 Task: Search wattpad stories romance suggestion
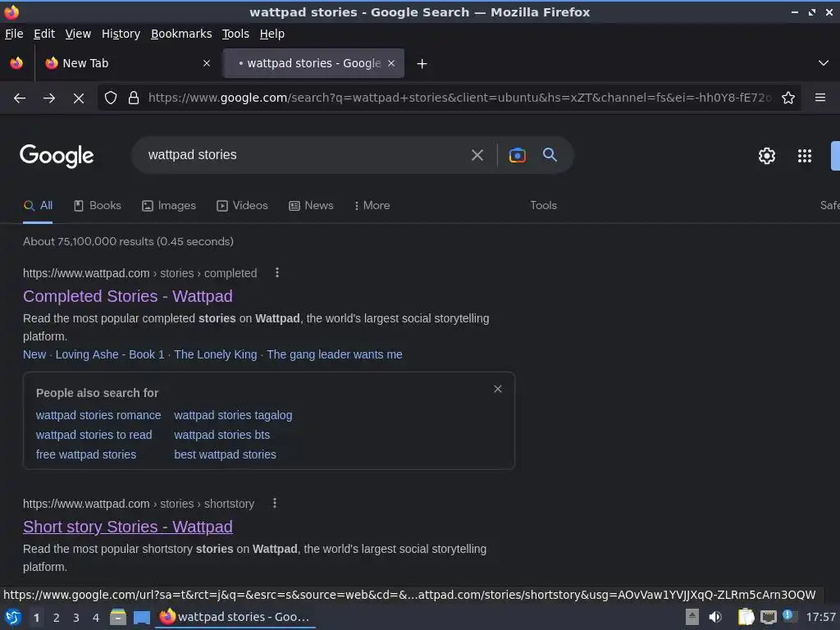[x=98, y=415]
